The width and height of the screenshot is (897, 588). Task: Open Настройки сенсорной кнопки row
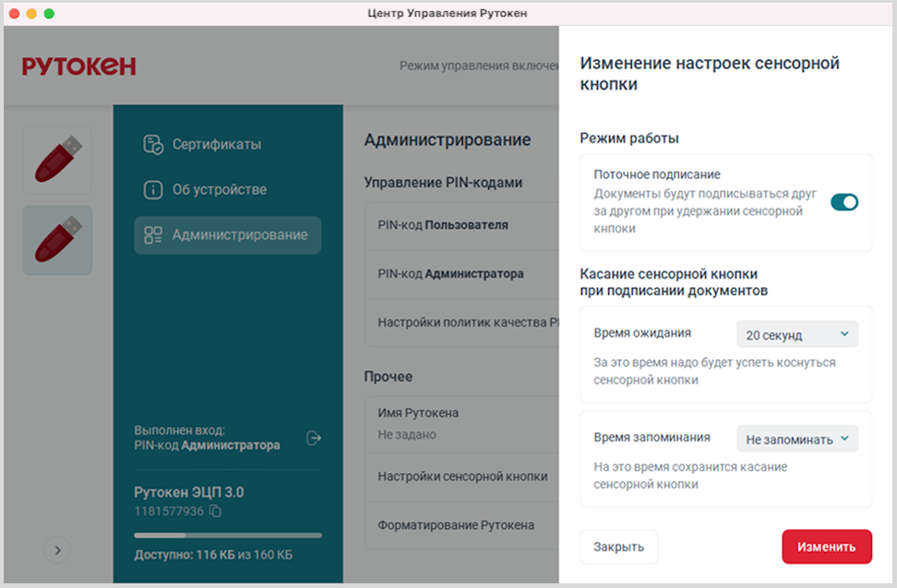tap(462, 476)
